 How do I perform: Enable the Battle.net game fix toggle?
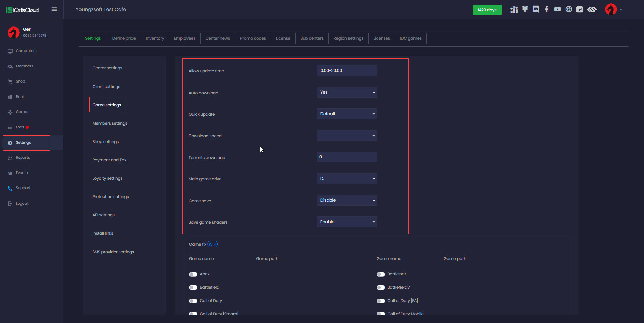(381, 274)
